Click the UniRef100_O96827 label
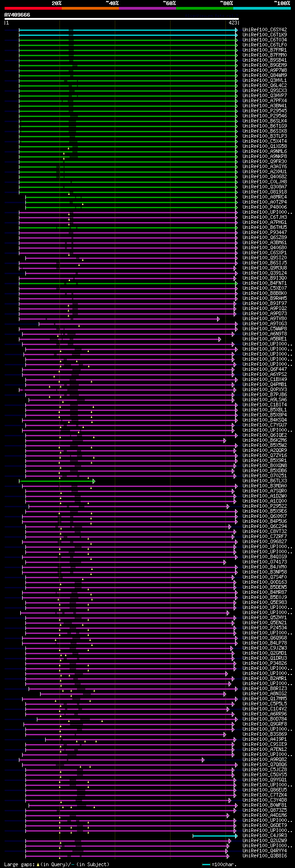This screenshot has height=868, width=295. point(265,541)
